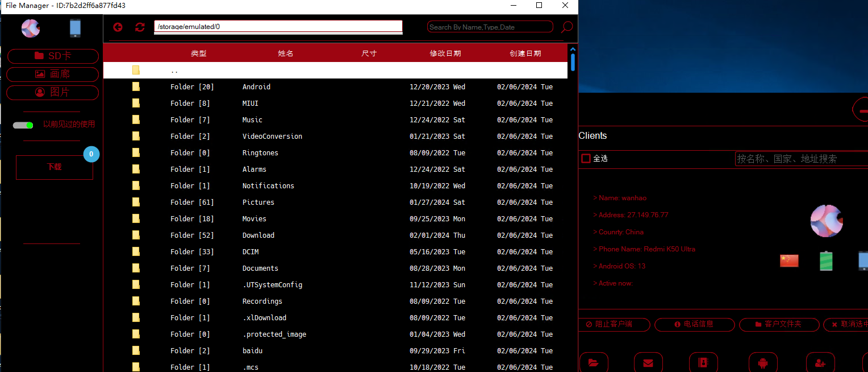Viewport: 868px width, 372px height.
Task: Click the Search By Name,Type,Date field
Action: (490, 27)
